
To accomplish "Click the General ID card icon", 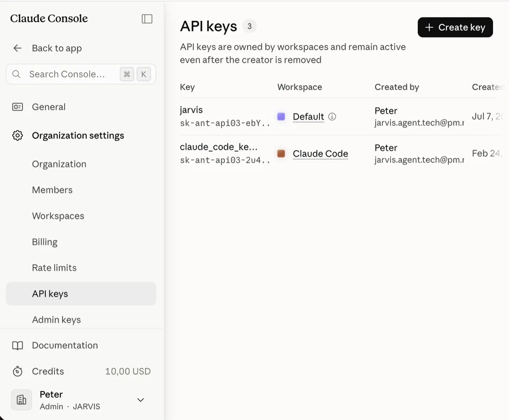I will coord(17,107).
